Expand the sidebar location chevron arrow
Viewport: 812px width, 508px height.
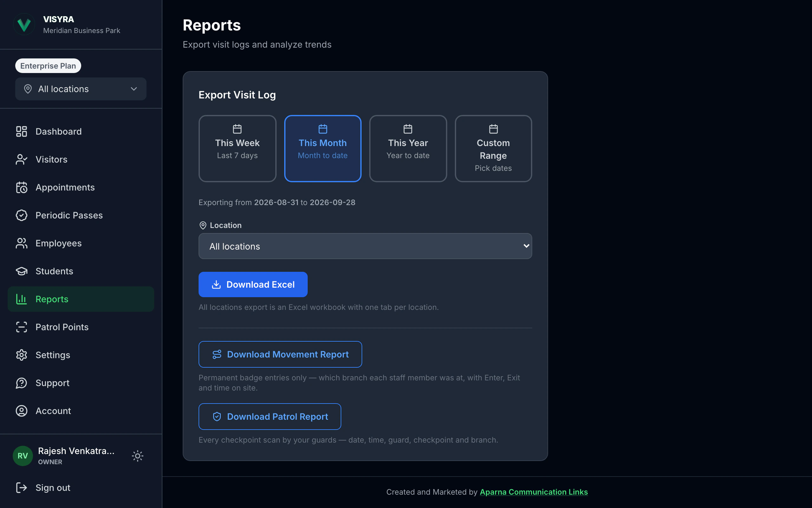click(x=134, y=89)
